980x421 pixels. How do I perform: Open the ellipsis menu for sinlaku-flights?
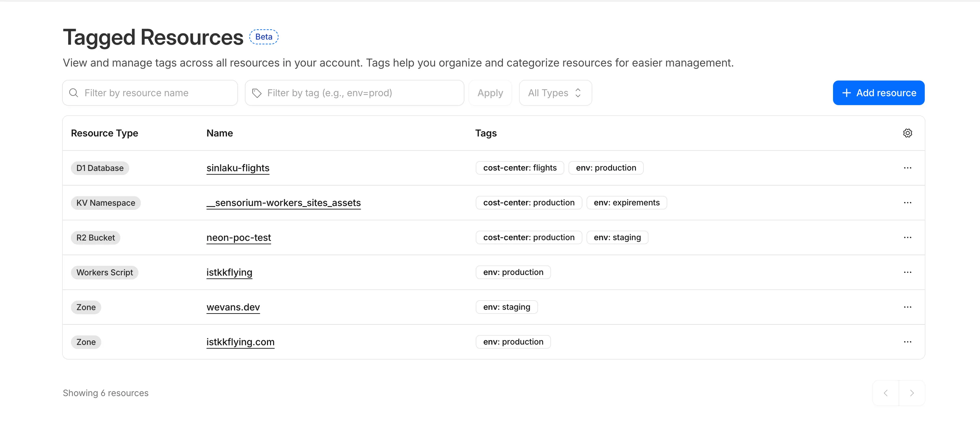pyautogui.click(x=908, y=168)
